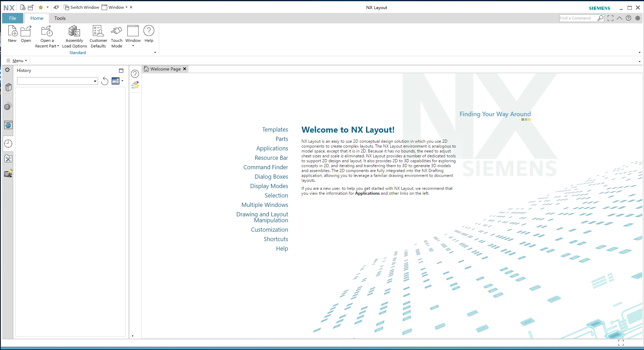Open Assembly Load Options
Viewport: 644px width, 350px height.
coord(74,37)
